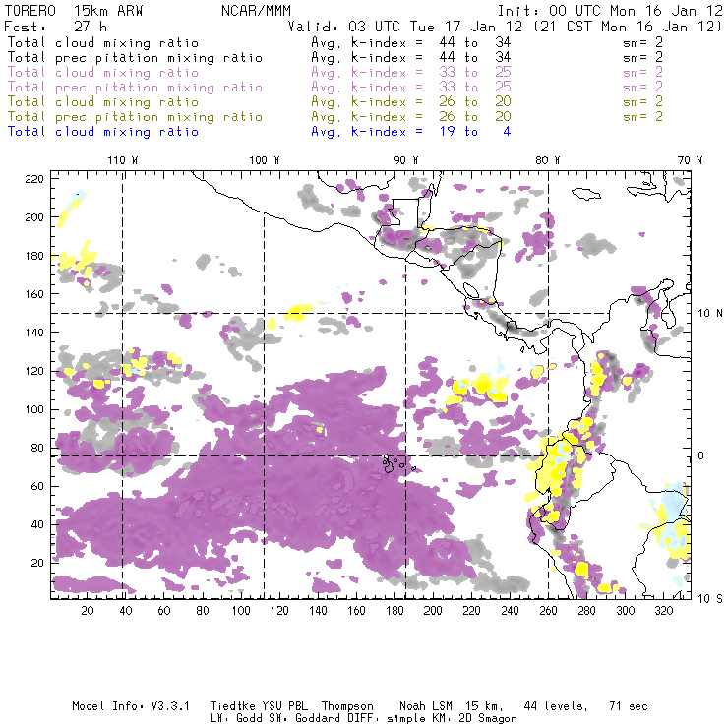Click '100' on the left vertical axis

(x=34, y=409)
